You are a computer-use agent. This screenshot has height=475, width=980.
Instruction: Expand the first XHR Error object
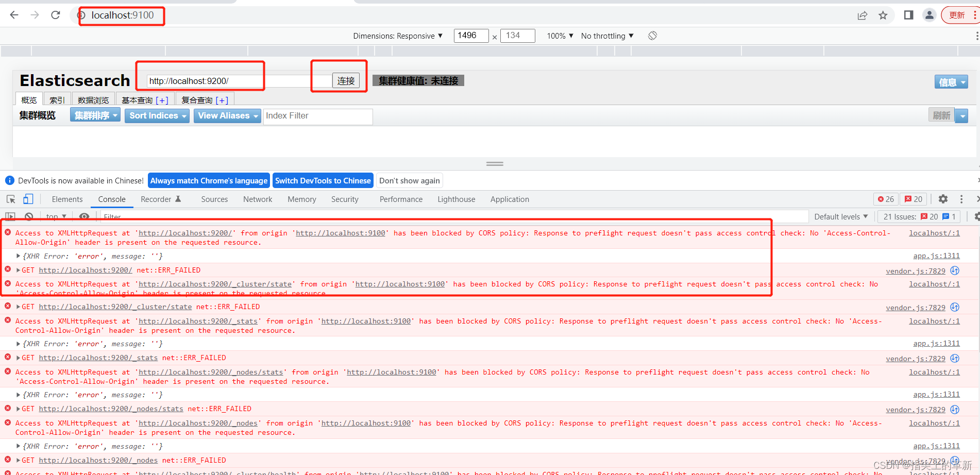(x=19, y=256)
